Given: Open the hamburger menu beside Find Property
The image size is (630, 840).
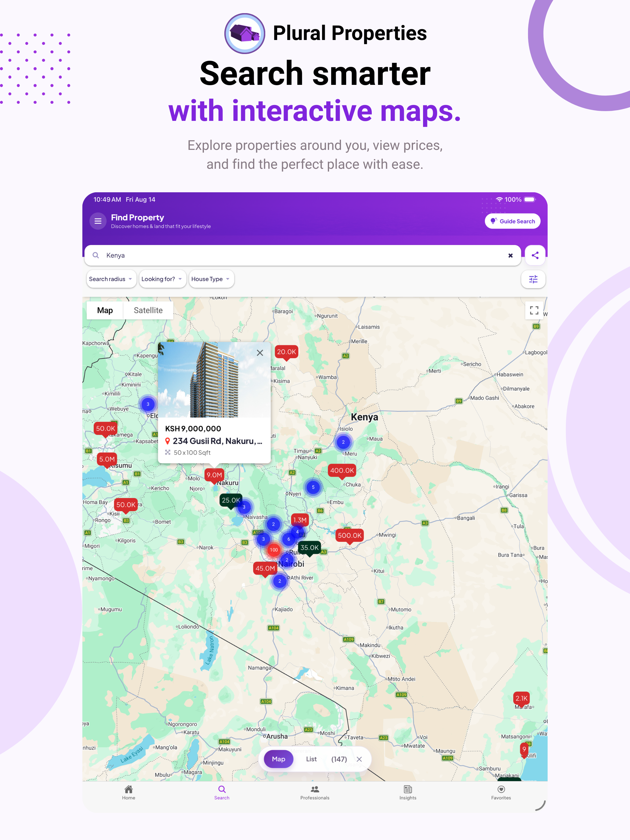Looking at the screenshot, I should [x=98, y=221].
